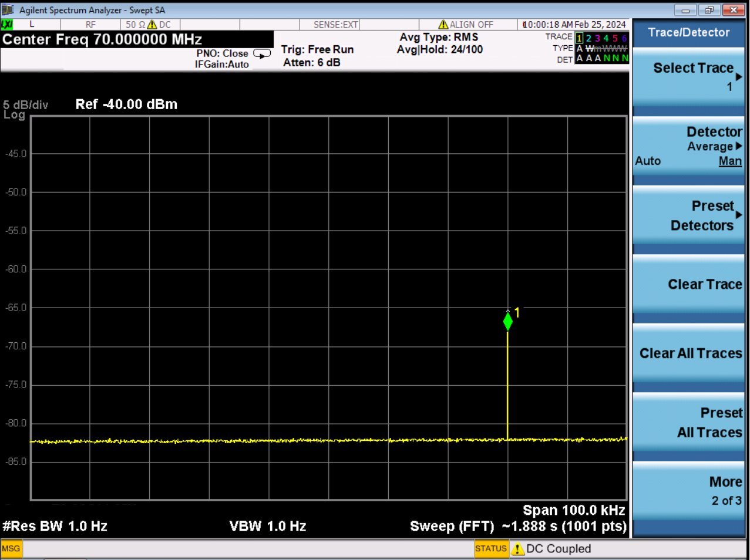Set Detector mode to Auto
Screen dimensions: 750x560
[648, 161]
